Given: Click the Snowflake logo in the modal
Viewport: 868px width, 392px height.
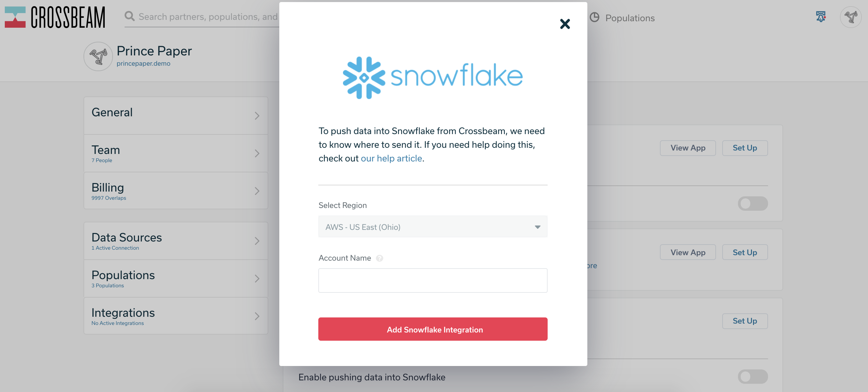Looking at the screenshot, I should point(433,78).
